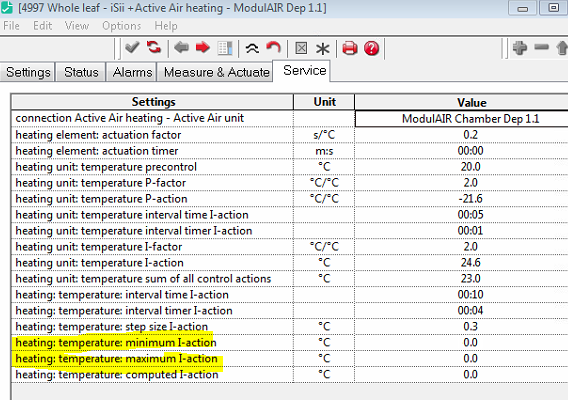Switch to the Alarms tab
The width and height of the screenshot is (568, 400).
[x=132, y=72]
